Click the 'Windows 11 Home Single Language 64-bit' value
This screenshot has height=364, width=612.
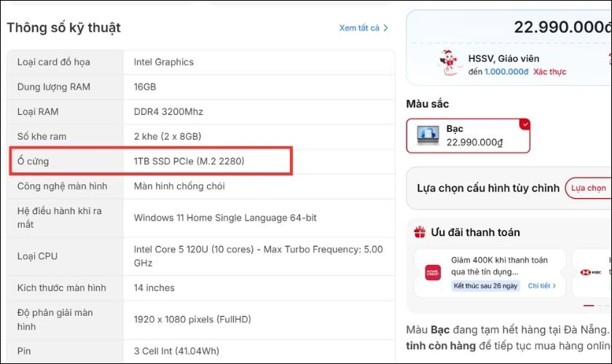click(x=225, y=218)
